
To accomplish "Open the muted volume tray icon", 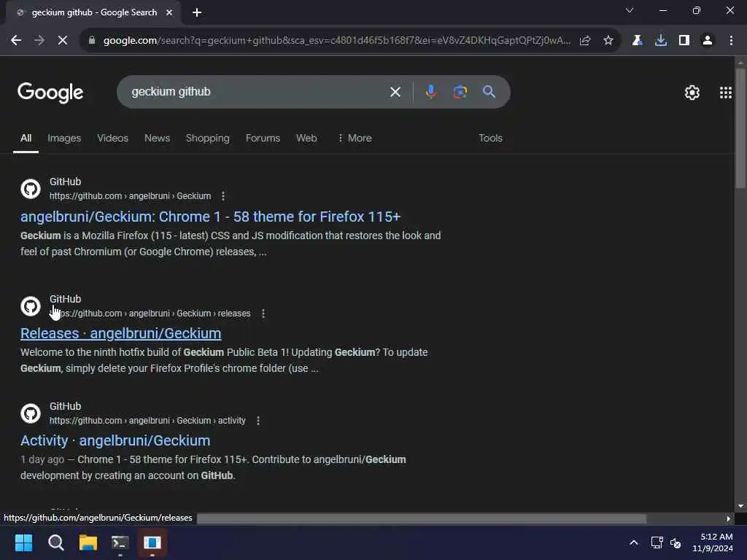I will coord(676,542).
